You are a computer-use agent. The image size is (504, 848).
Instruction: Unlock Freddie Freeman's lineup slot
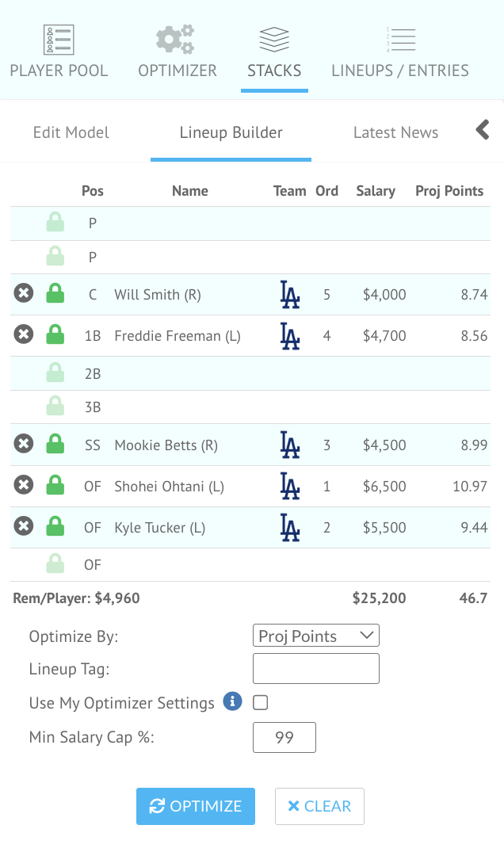tap(55, 335)
